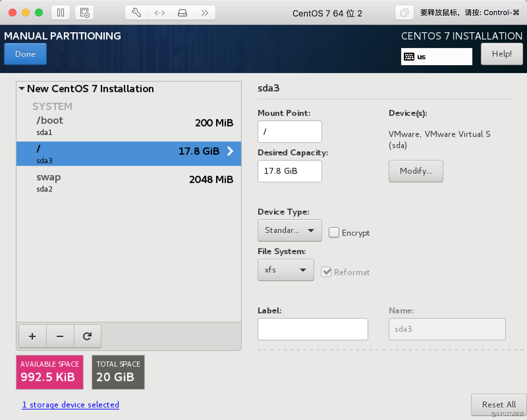Pause the virtual machine from the toolbar

pyautogui.click(x=61, y=13)
